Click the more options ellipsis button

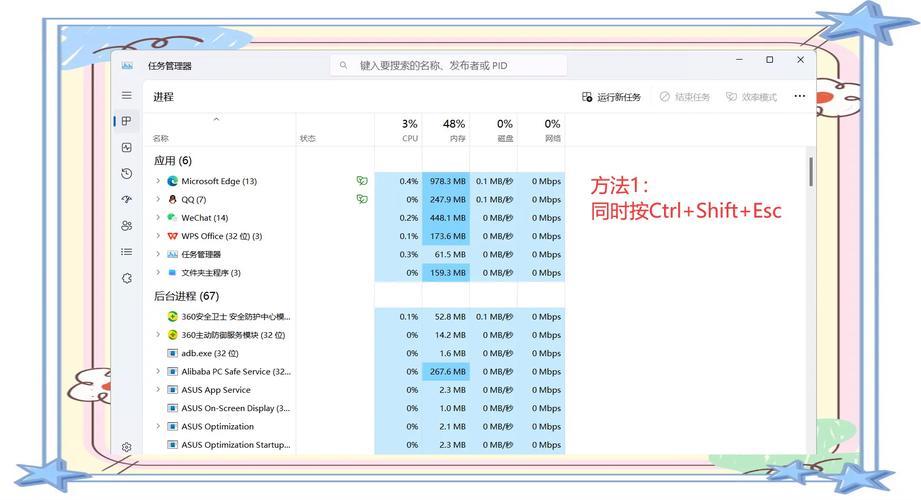click(799, 97)
